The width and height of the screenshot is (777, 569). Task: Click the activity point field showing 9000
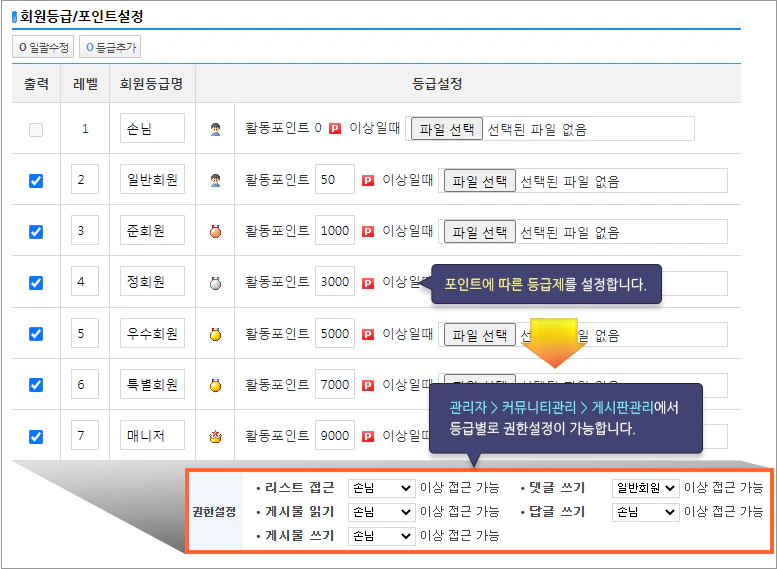click(x=335, y=435)
